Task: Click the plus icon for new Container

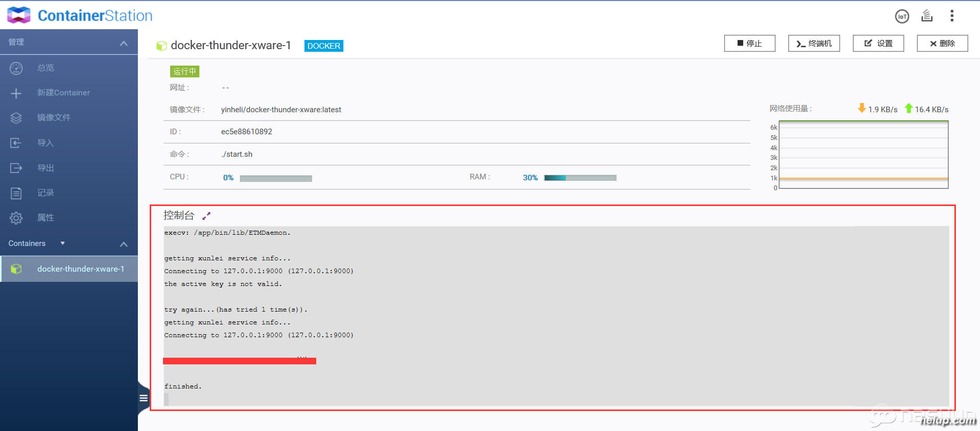Action: (x=16, y=93)
